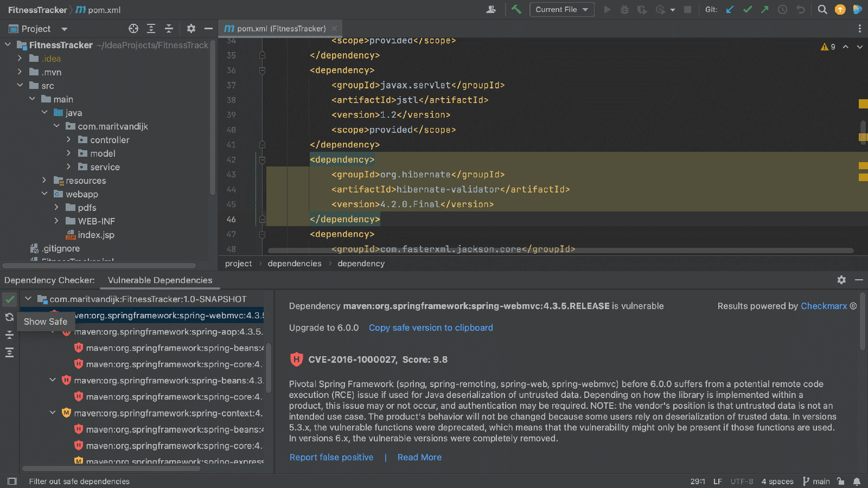Viewport: 868px width, 488px height.
Task: Click the editor horizontal scrollbar
Action: (560, 251)
